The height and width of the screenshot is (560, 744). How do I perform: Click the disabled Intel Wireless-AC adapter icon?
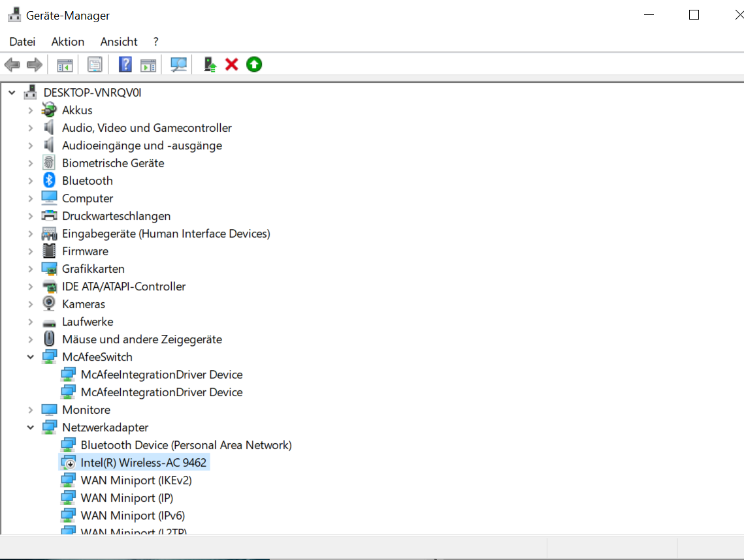pyautogui.click(x=69, y=462)
